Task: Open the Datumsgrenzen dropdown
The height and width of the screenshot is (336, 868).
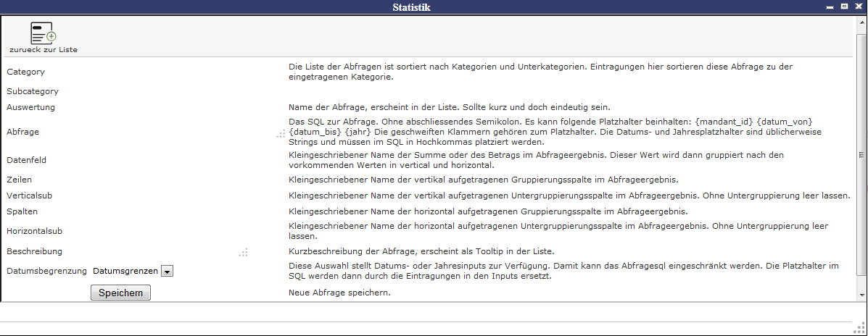Action: (x=167, y=271)
